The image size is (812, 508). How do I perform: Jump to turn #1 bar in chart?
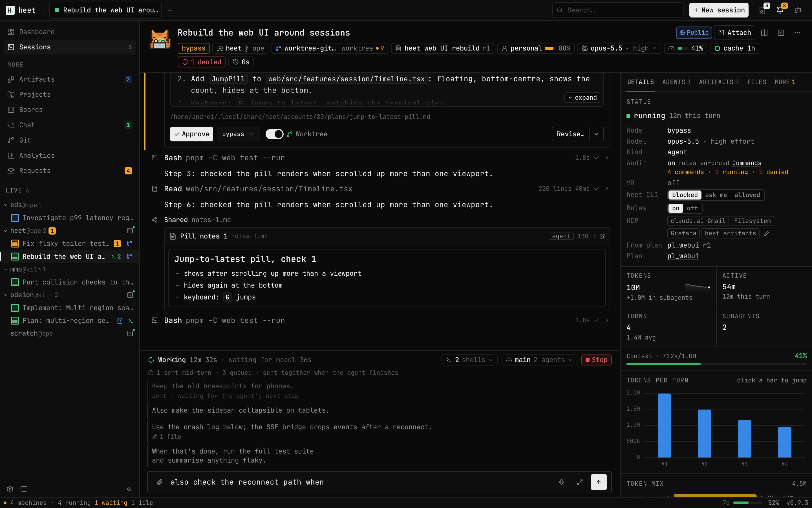(664, 425)
